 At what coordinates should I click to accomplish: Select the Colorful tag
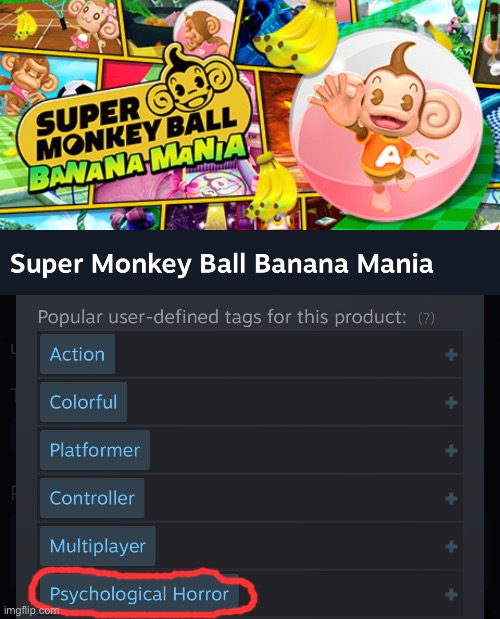click(x=83, y=402)
